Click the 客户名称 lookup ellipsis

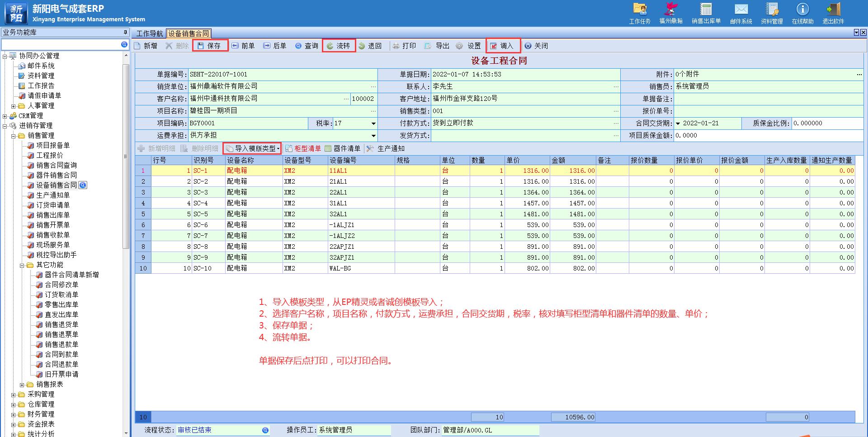pyautogui.click(x=346, y=99)
